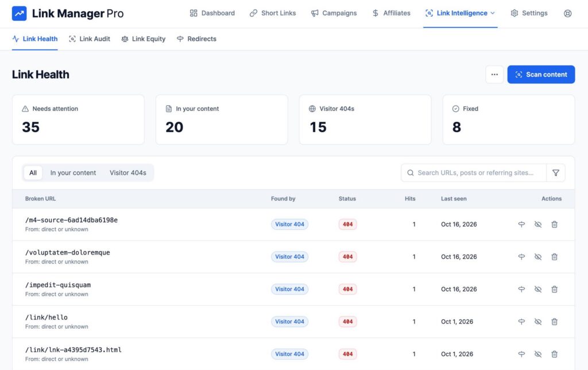Click Visitor 404 badge in /link/hello row

pos(289,322)
